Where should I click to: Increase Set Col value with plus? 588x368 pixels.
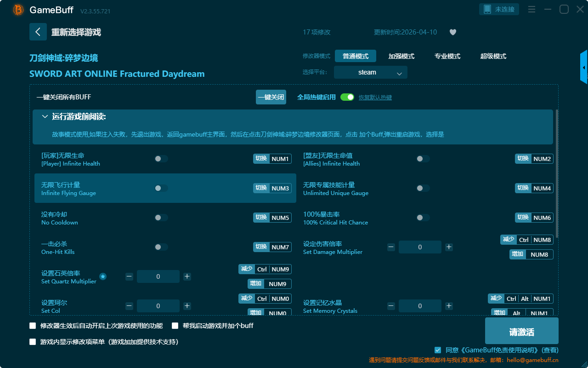[187, 306]
